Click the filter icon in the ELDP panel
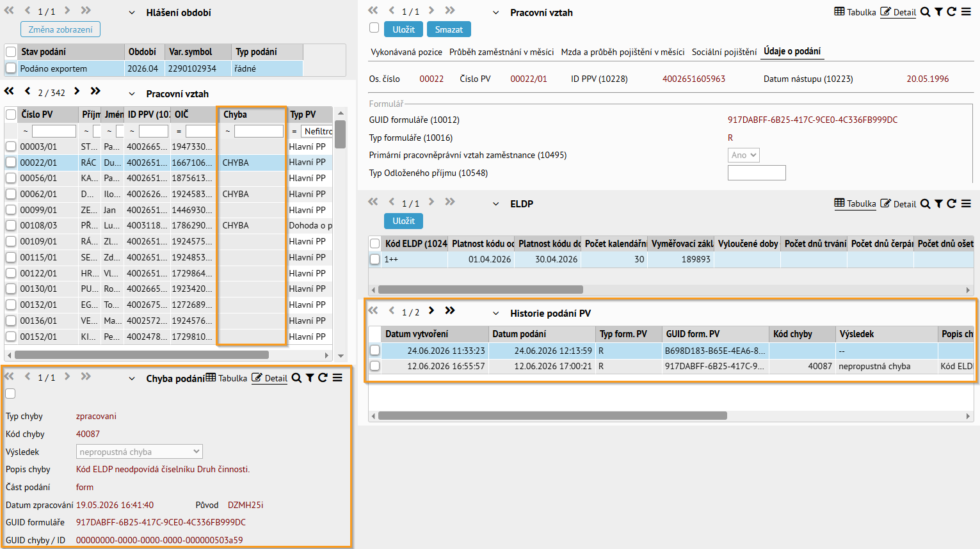This screenshot has width=980, height=549. point(938,203)
